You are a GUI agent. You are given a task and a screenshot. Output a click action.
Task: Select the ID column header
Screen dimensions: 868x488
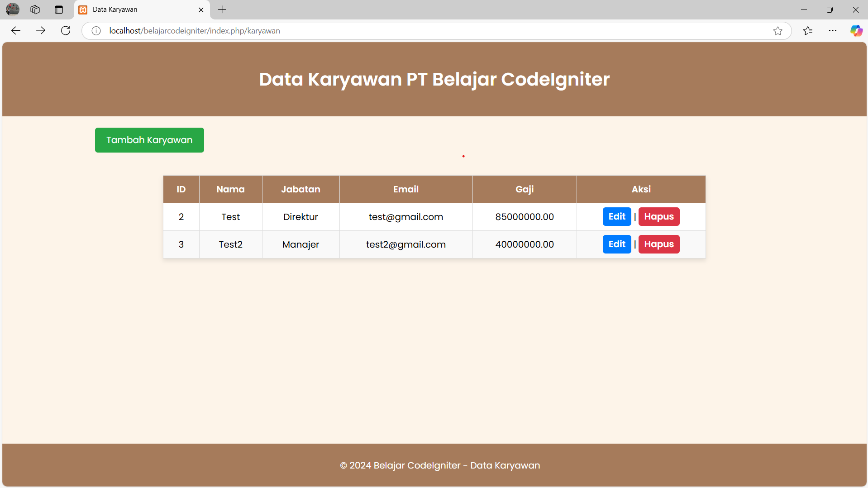coord(181,189)
